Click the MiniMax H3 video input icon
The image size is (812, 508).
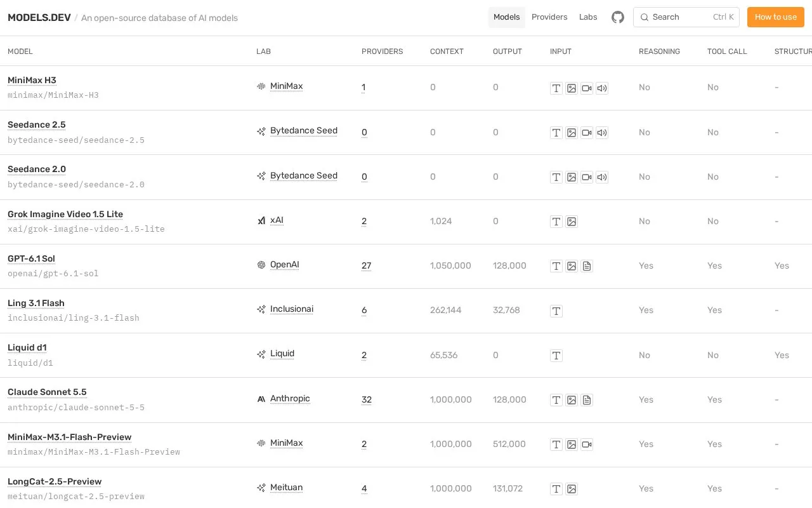(x=587, y=88)
